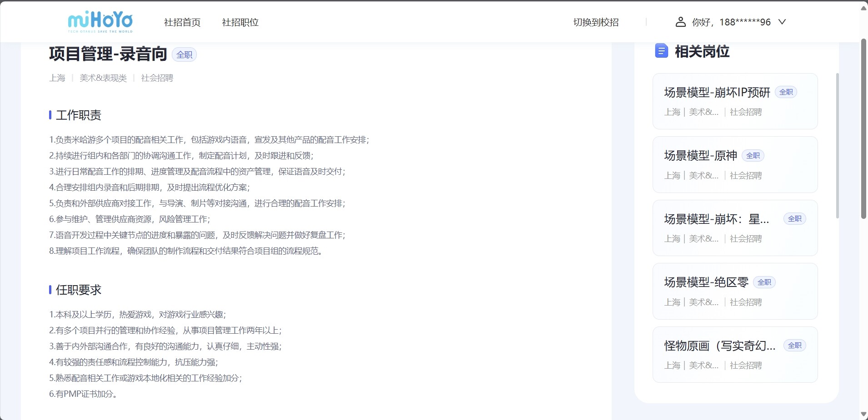Open the 怪物原画（写实奇幻... job card
868x420 pixels.
pos(735,355)
